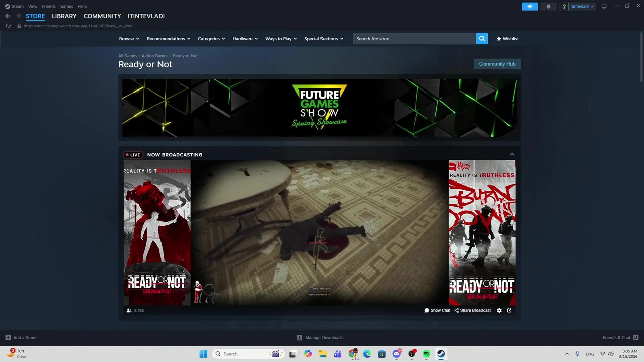Open the ITINTEVLADI profile tab
Image resolution: width=644 pixels, height=362 pixels.
[146, 16]
